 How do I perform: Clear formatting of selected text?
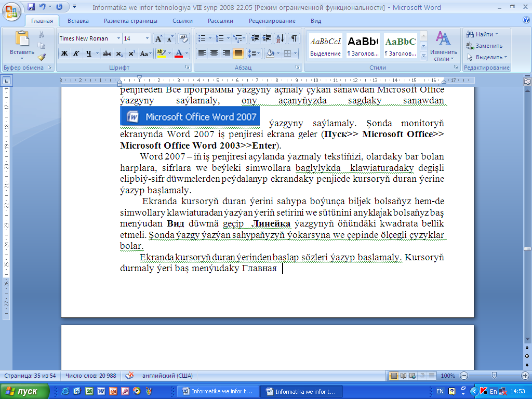pos(183,38)
